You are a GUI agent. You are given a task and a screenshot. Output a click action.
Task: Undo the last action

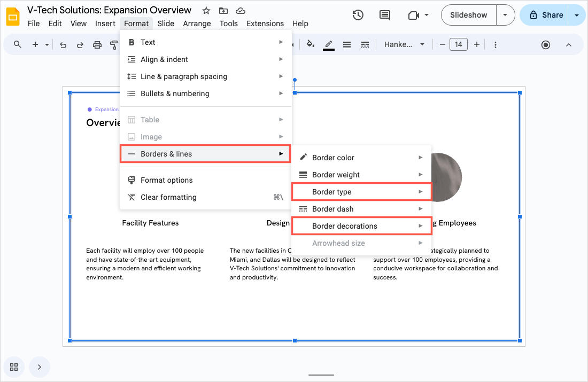coord(63,45)
